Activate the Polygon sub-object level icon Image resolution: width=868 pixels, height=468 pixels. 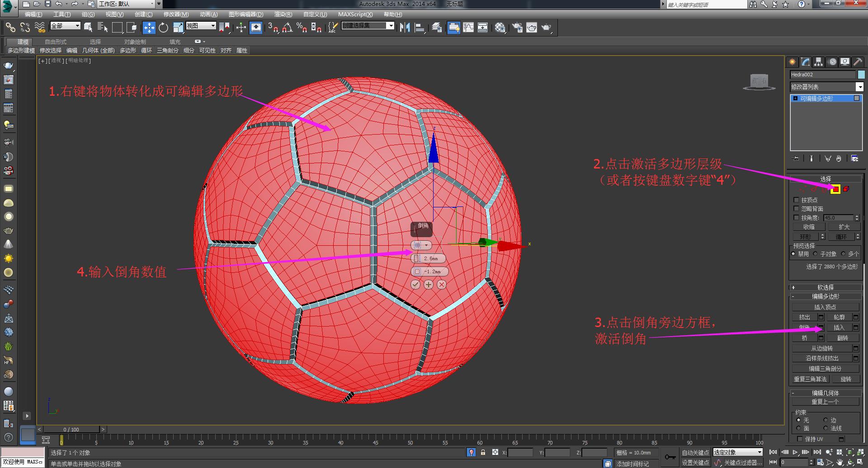click(835, 189)
